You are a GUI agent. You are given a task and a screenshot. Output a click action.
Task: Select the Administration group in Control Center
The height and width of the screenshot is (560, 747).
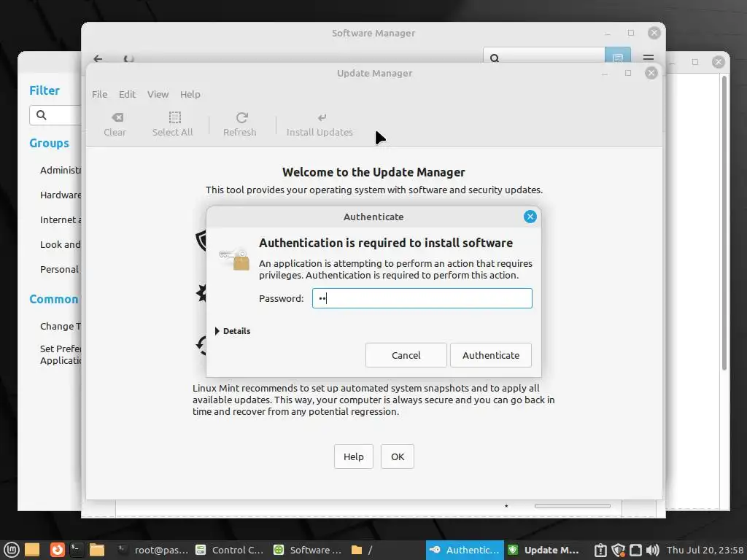pyautogui.click(x=61, y=170)
